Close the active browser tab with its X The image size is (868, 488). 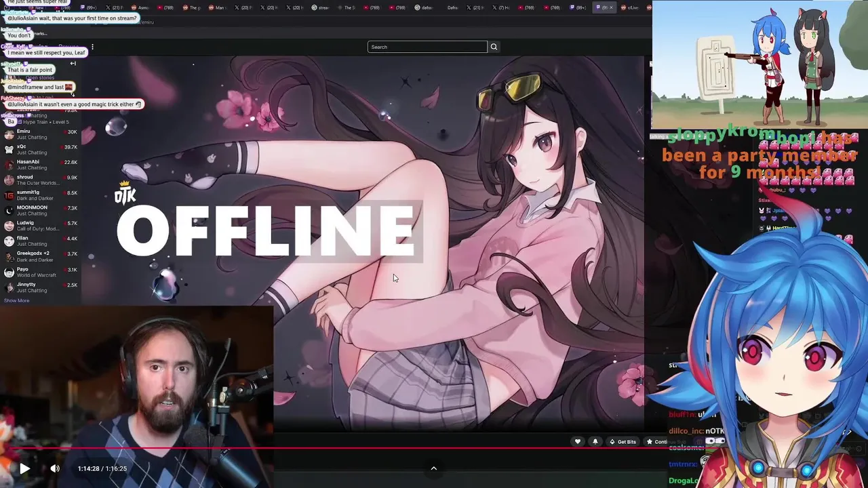click(x=611, y=7)
